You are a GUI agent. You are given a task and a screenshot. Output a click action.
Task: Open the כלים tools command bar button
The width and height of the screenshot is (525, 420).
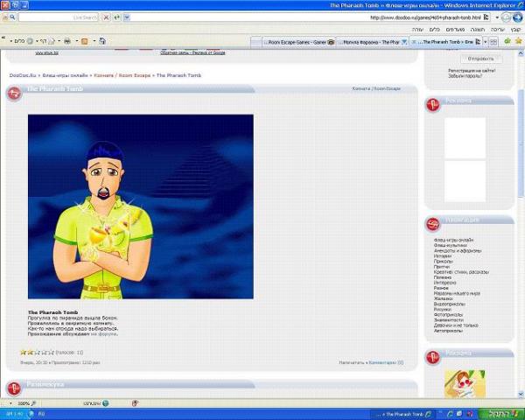point(23,41)
